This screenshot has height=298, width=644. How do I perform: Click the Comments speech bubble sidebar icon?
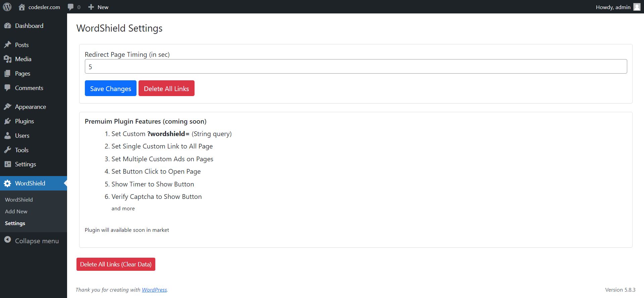[7, 88]
